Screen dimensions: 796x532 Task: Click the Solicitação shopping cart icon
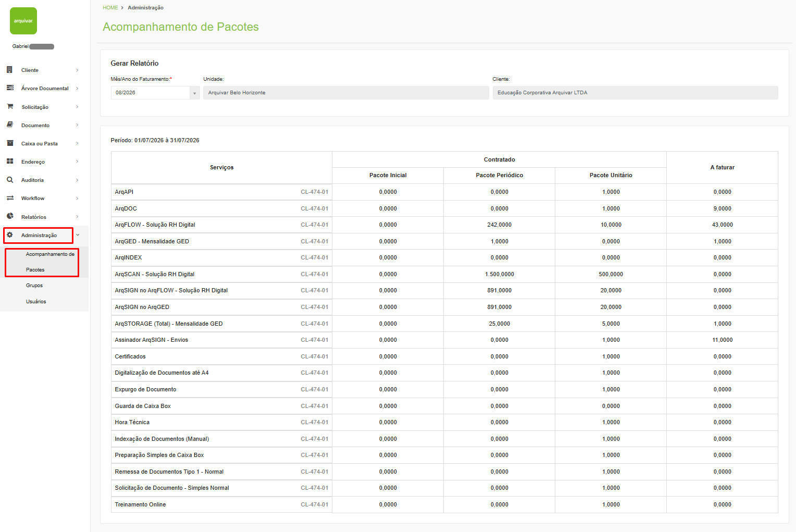point(10,106)
